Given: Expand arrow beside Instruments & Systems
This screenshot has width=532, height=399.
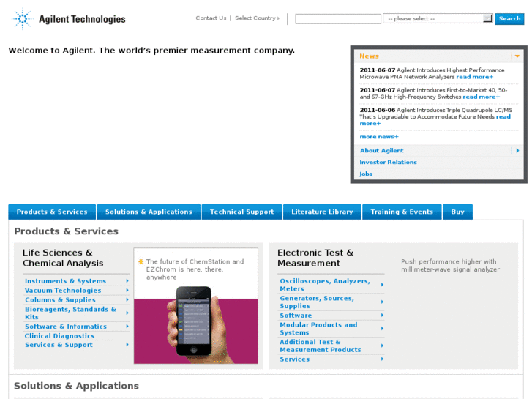Looking at the screenshot, I should tap(127, 281).
